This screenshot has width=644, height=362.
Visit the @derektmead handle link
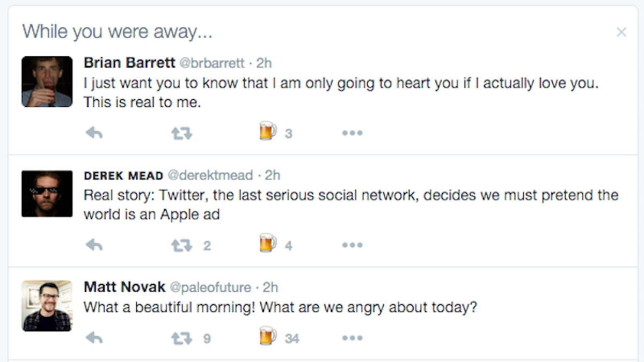[x=210, y=175]
